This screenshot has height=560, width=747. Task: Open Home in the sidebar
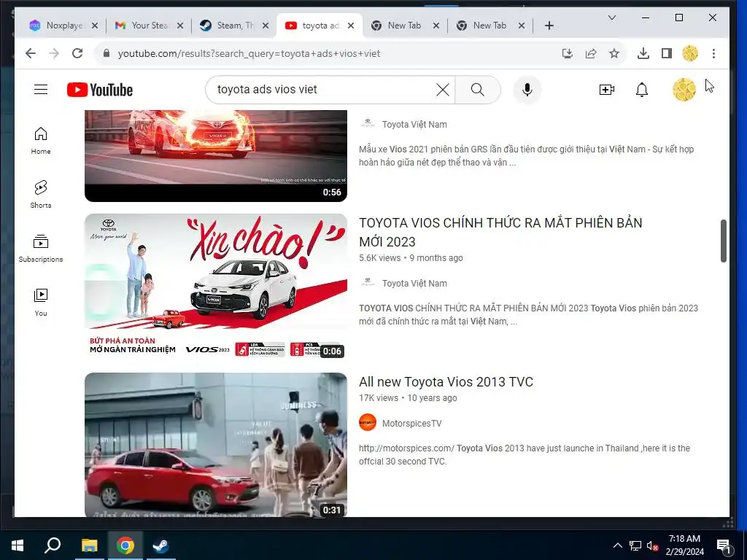click(41, 141)
